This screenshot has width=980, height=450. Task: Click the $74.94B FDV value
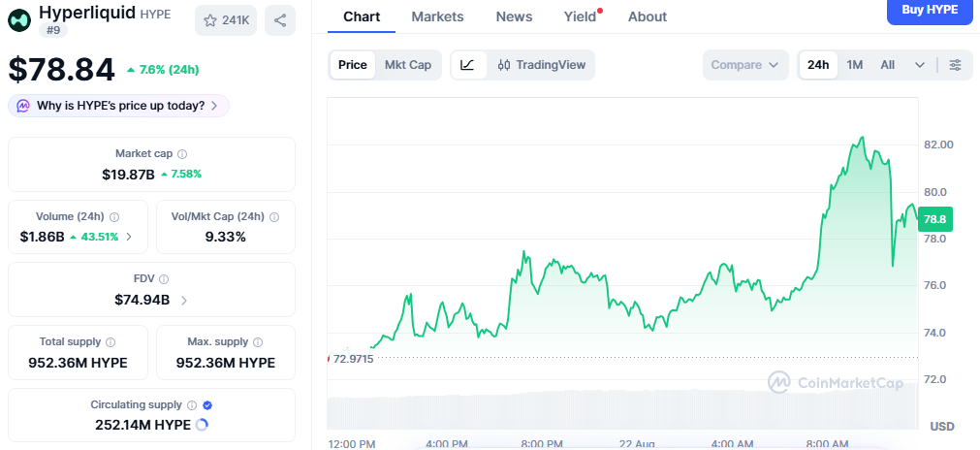click(x=142, y=300)
